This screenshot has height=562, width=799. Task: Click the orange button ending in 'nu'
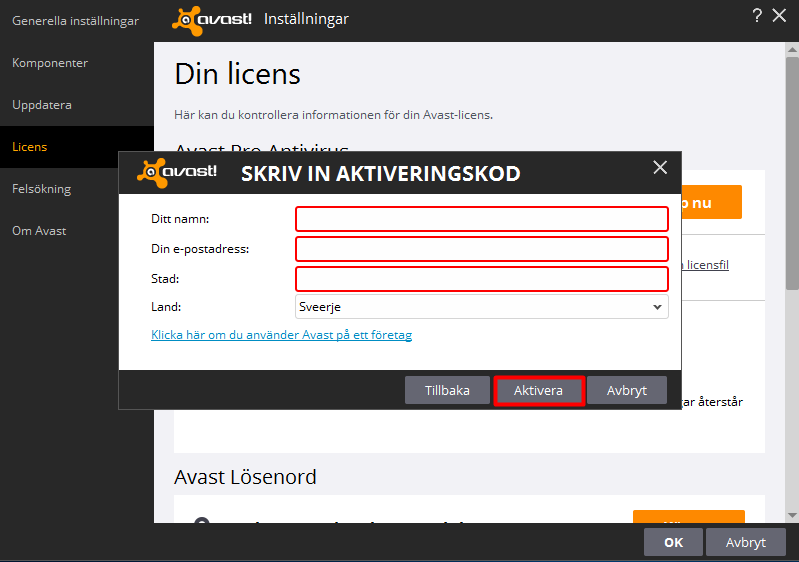click(711, 202)
